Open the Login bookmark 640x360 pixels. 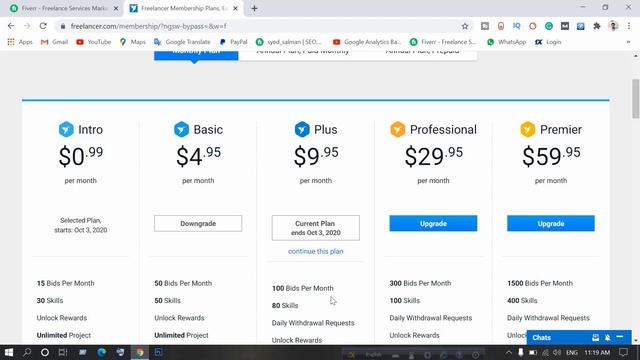[548, 42]
